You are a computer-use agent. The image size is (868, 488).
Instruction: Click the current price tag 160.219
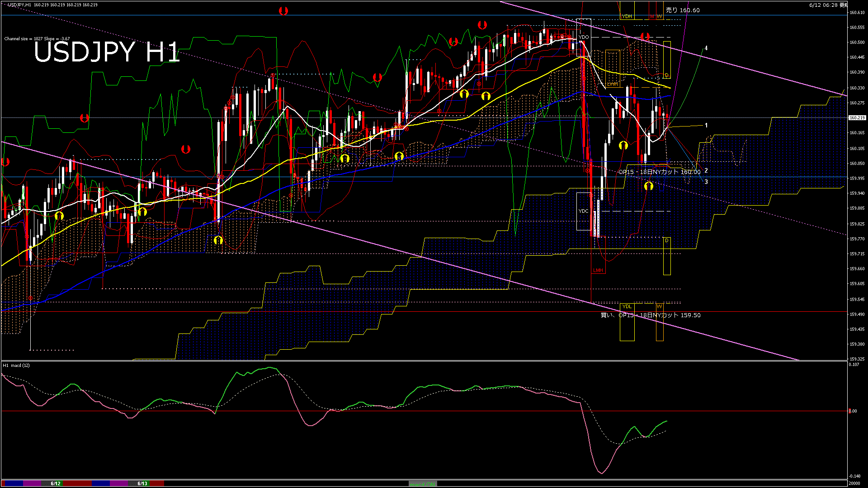click(x=857, y=117)
